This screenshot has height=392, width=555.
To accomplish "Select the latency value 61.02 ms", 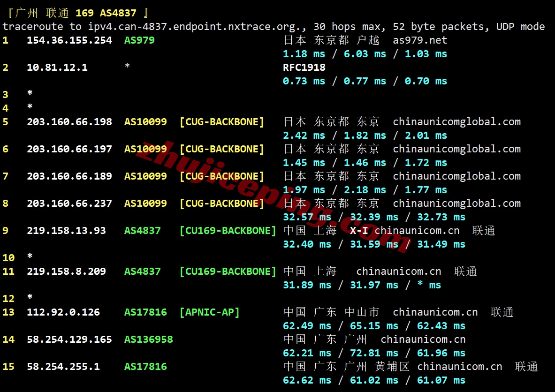I will point(374,381).
